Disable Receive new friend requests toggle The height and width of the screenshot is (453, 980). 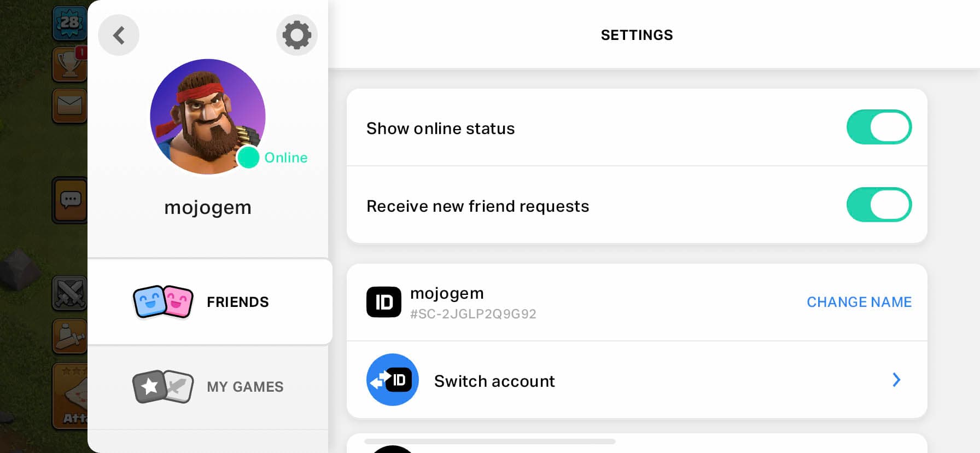pyautogui.click(x=879, y=205)
